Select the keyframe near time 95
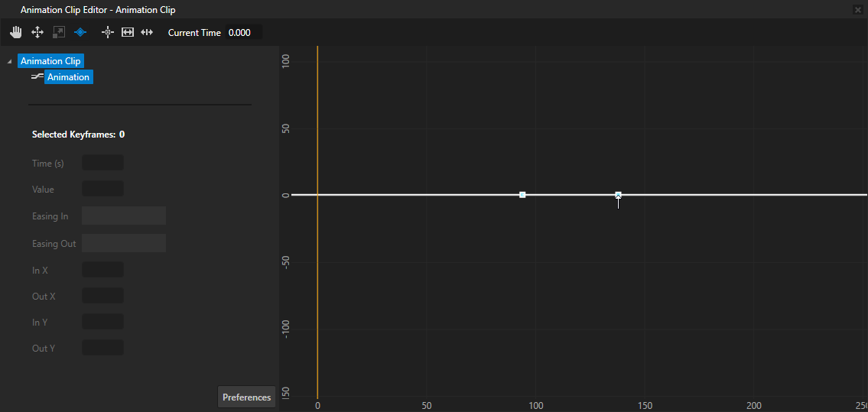Image resolution: width=868 pixels, height=412 pixels. click(x=522, y=195)
